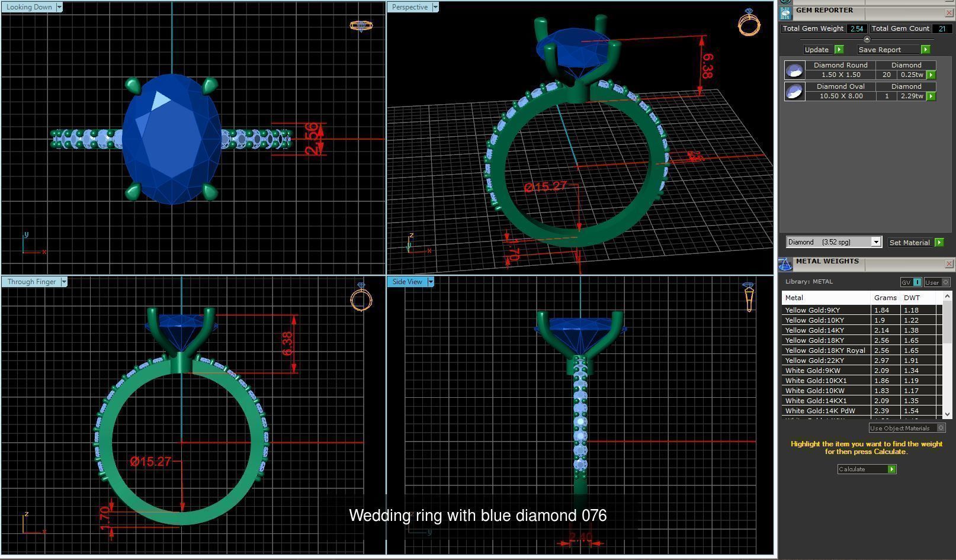Click the Side View viewport label

click(408, 282)
